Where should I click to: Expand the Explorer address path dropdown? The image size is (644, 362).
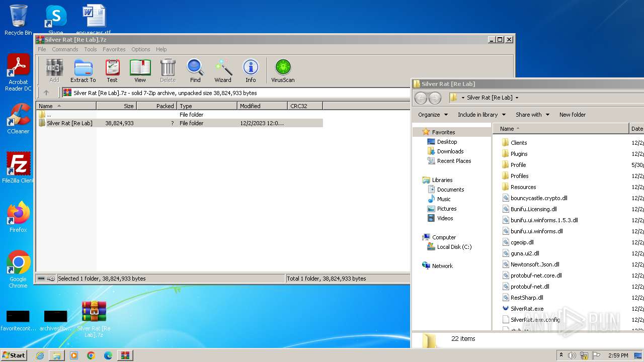(x=517, y=98)
